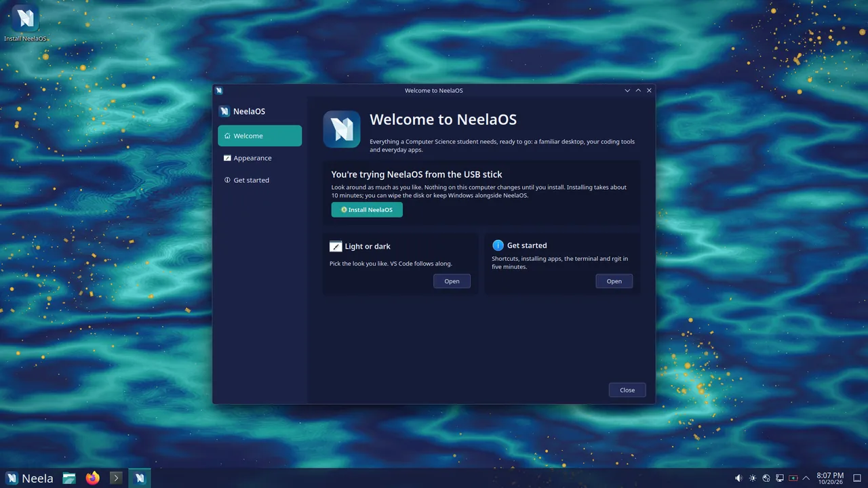The width and height of the screenshot is (868, 488).
Task: Open the terminal from the taskbar
Action: click(116, 478)
